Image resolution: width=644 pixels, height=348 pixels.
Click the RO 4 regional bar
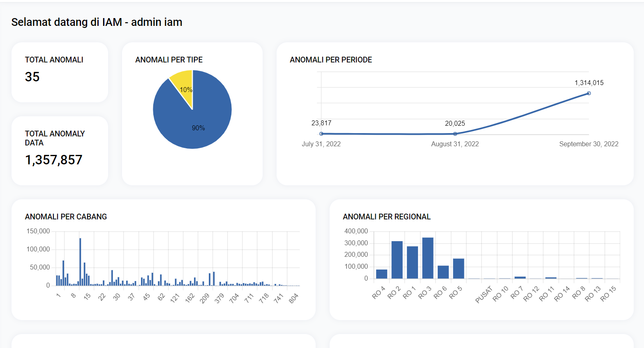tap(381, 274)
